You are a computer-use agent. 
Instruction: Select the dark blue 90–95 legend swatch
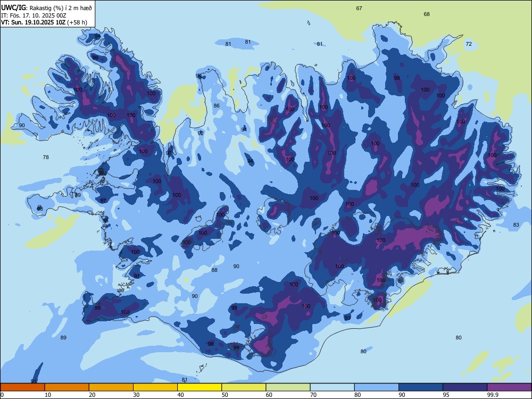coord(421,387)
